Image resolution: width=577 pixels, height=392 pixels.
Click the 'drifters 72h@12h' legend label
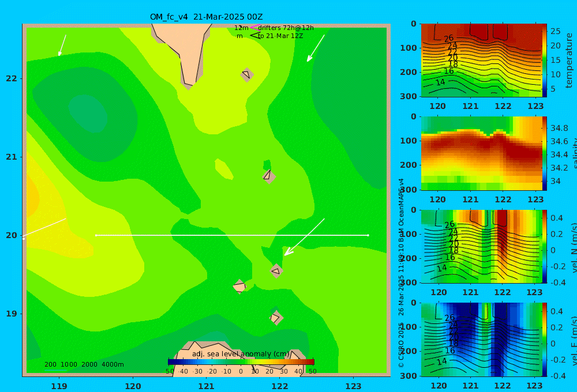286,28
